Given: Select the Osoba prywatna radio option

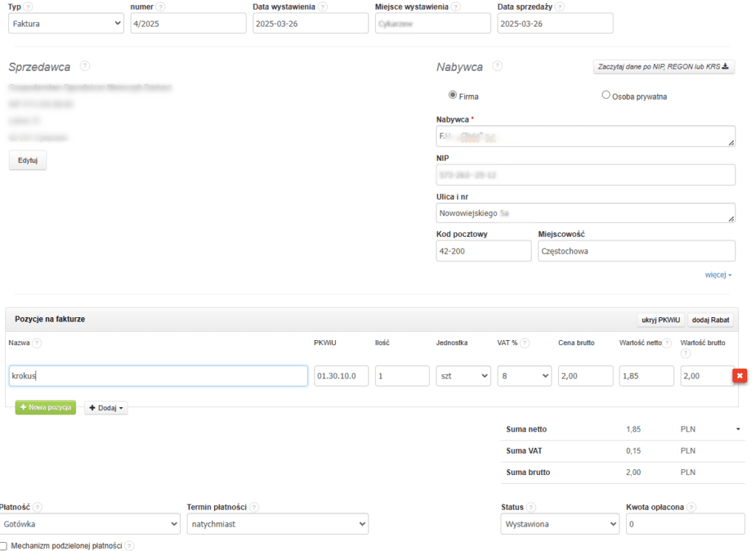Looking at the screenshot, I should [606, 95].
